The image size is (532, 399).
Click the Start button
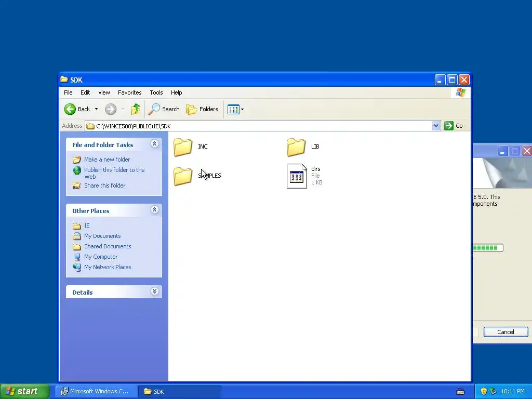(24, 391)
